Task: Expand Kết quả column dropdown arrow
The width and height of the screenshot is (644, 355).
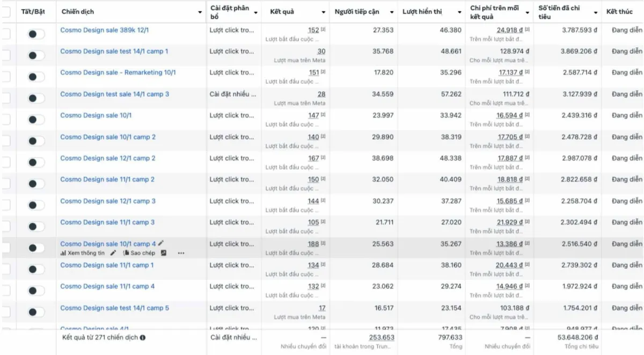Action: pyautogui.click(x=324, y=12)
